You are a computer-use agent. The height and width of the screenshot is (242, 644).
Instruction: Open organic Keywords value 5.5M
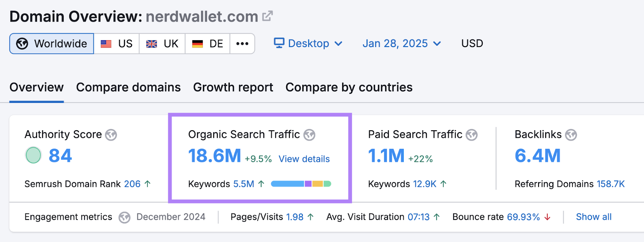244,184
